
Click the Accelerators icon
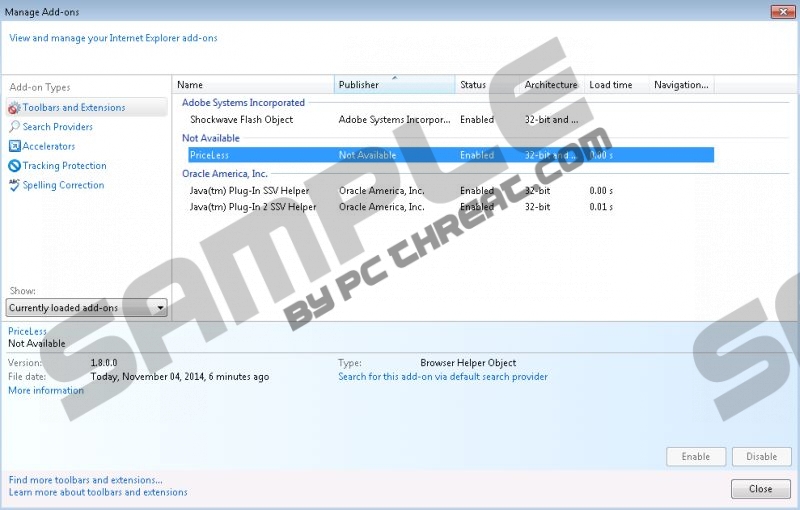point(14,146)
